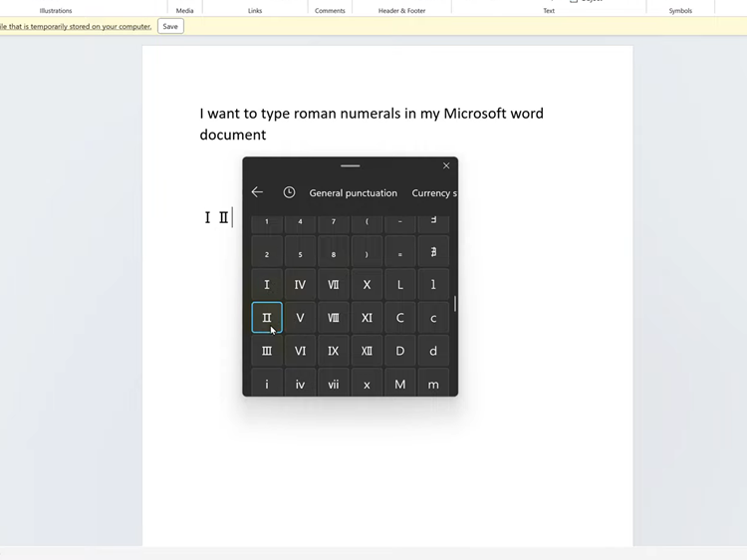The image size is (747, 560).
Task: Insert Roman numeral Ⅺ symbol
Action: [x=367, y=318]
